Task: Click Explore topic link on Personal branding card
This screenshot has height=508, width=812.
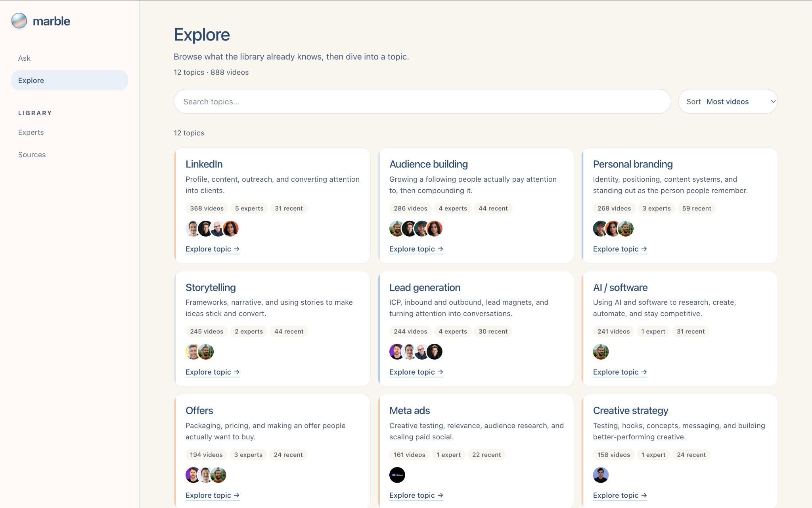Action: 620,249
